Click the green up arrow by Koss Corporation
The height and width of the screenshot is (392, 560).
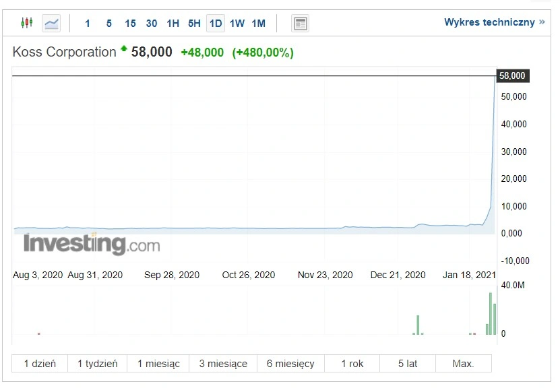pos(124,48)
